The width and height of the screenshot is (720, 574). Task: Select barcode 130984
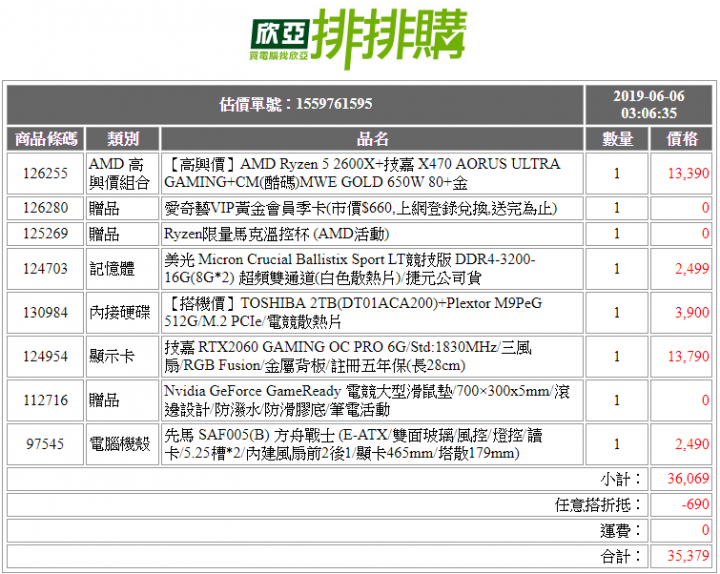click(45, 313)
